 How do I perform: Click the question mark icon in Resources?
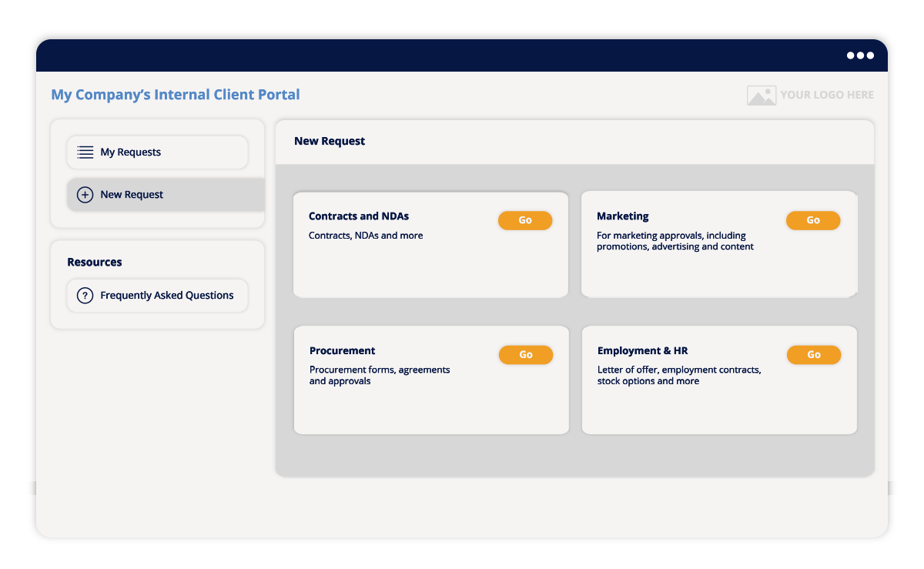[85, 295]
